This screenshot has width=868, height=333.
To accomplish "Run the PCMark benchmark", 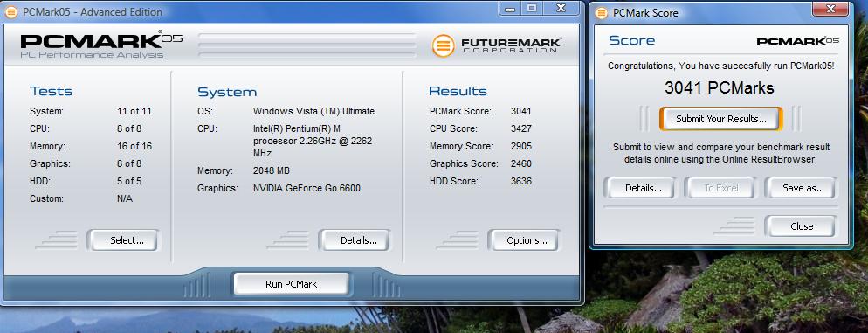I will (x=291, y=284).
